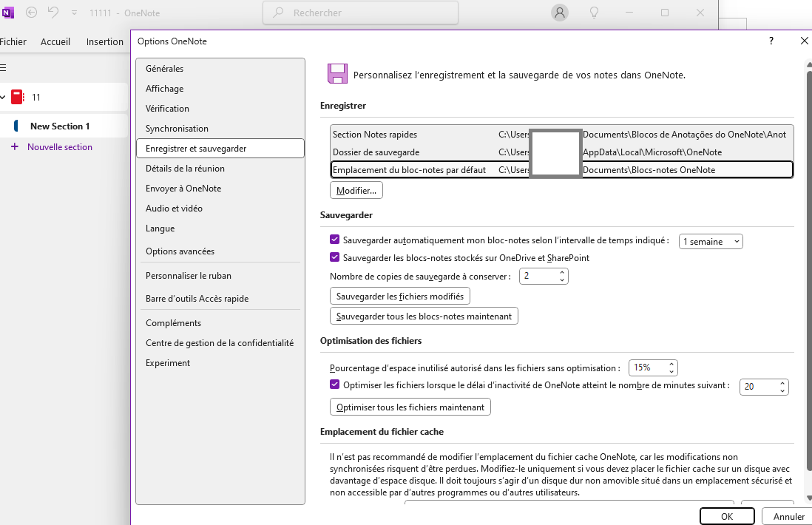Click the purple floppy disk save icon
Screen dimensions: 812x525
(337, 74)
